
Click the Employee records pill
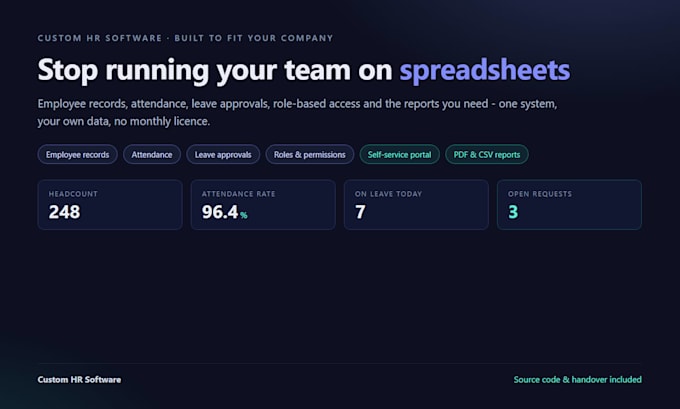click(77, 154)
